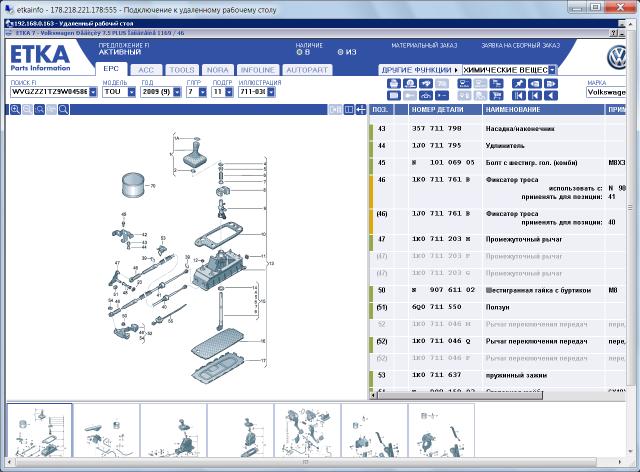Open the МОДЕЛЬ dropdown showing TOU
640x472 pixels.
click(131, 92)
